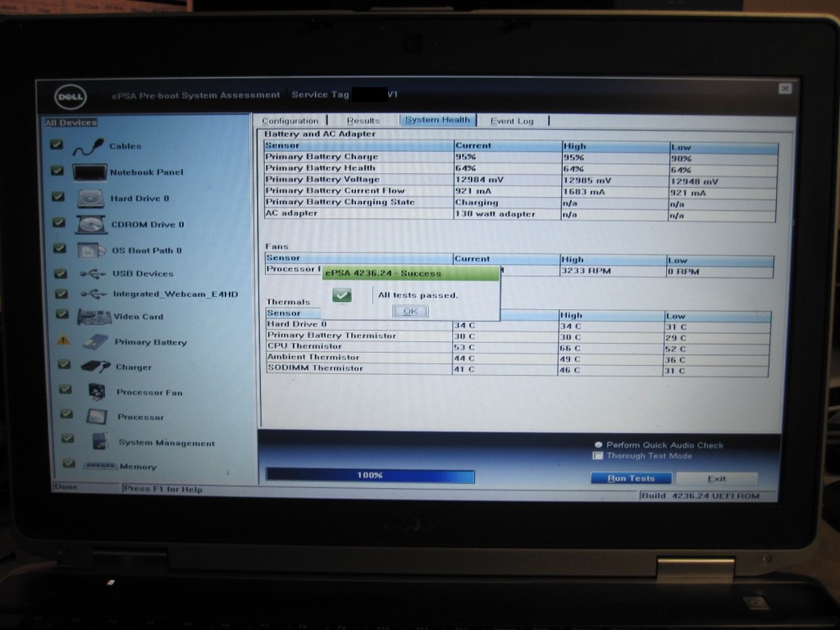Close the ePSA window with X
This screenshot has height=630, width=840.
[x=785, y=89]
